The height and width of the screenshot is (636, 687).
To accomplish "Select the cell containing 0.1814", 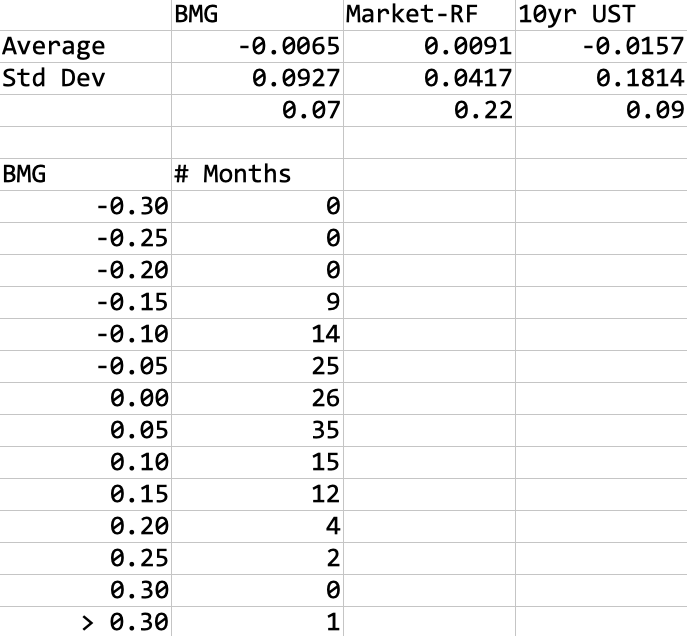I will pos(601,78).
